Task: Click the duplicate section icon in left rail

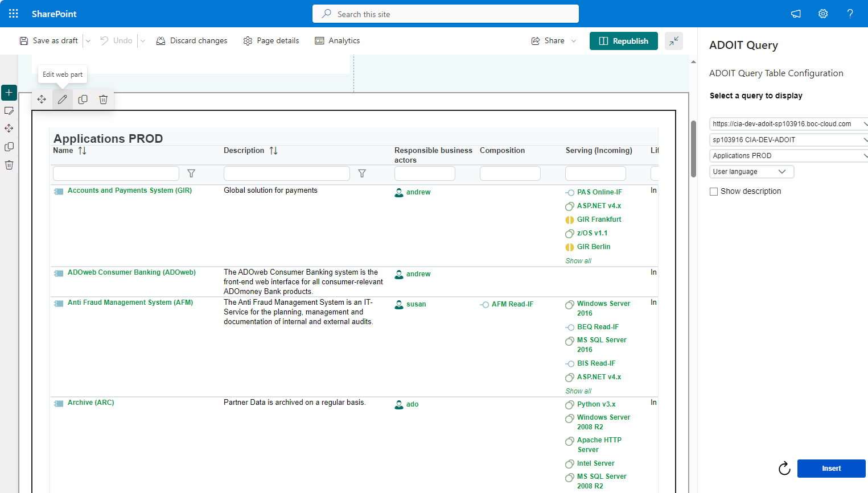Action: click(9, 147)
